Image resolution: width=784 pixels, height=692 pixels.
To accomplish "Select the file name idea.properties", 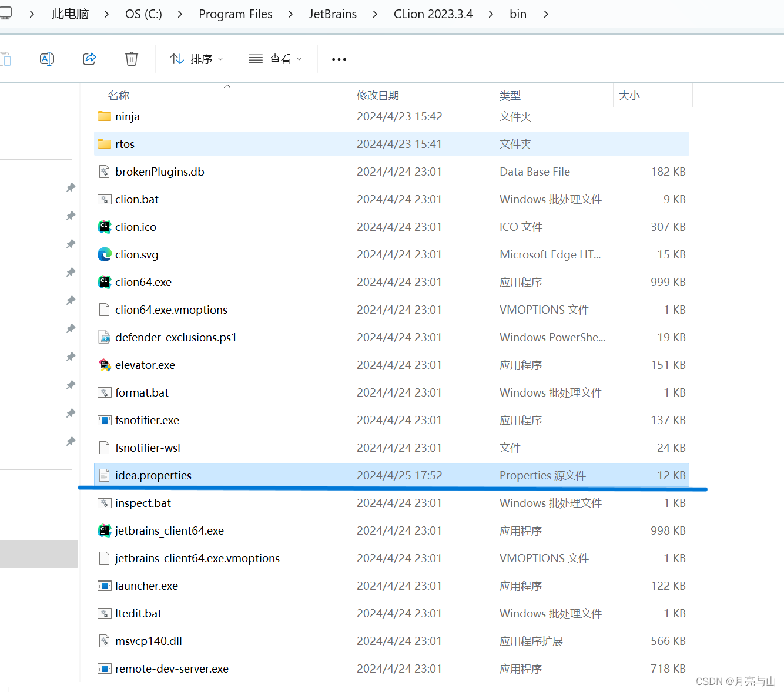I will pyautogui.click(x=153, y=475).
